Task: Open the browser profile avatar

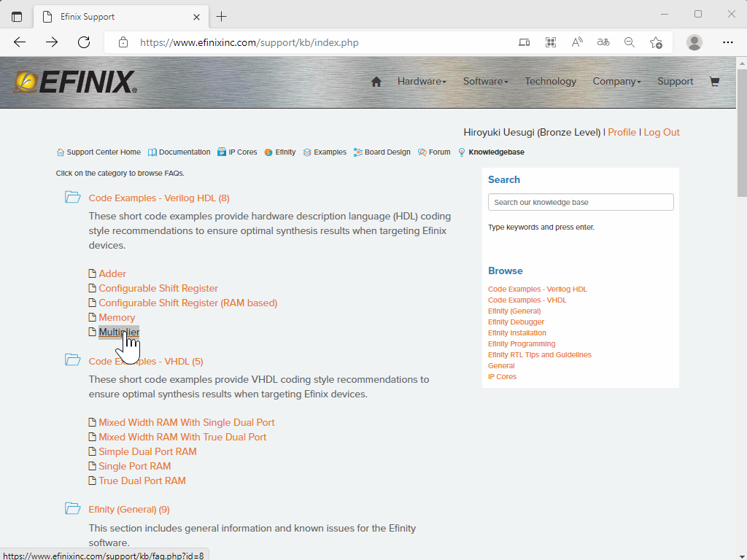Action: [694, 42]
